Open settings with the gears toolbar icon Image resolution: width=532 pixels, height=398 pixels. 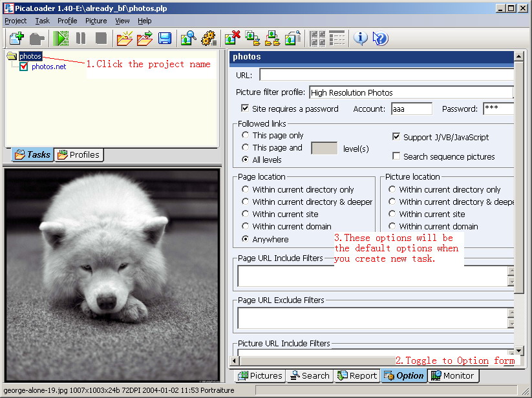208,38
